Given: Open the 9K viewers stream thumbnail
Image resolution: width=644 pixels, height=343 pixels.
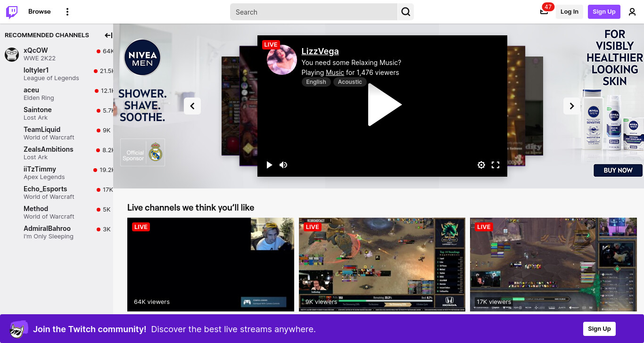Looking at the screenshot, I should tap(382, 264).
